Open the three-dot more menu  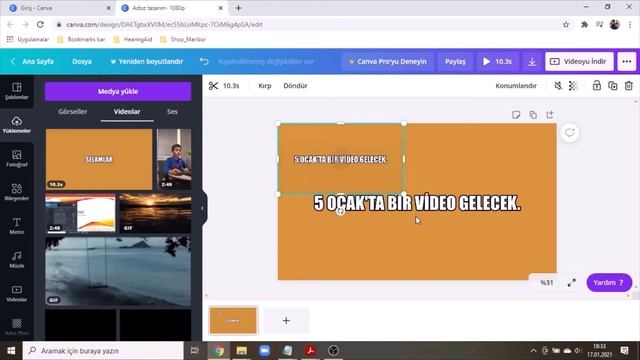click(x=627, y=62)
